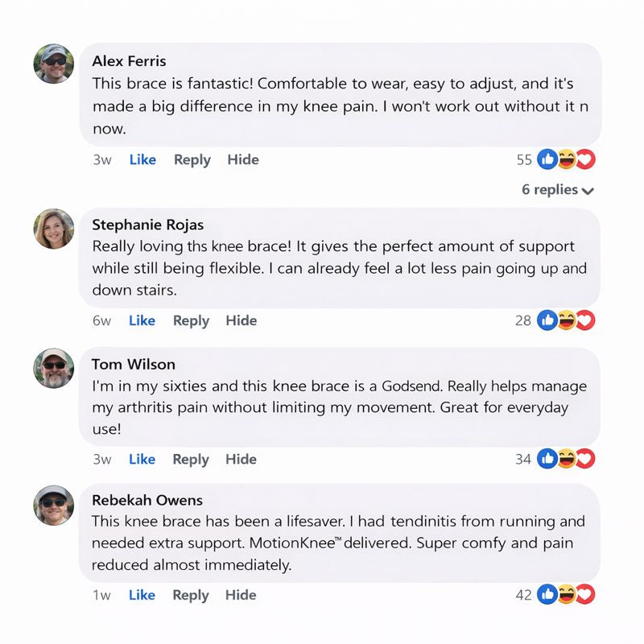
Task: Click the heart reaction icon on Stephanie Rojas's comment
Action: tap(586, 320)
